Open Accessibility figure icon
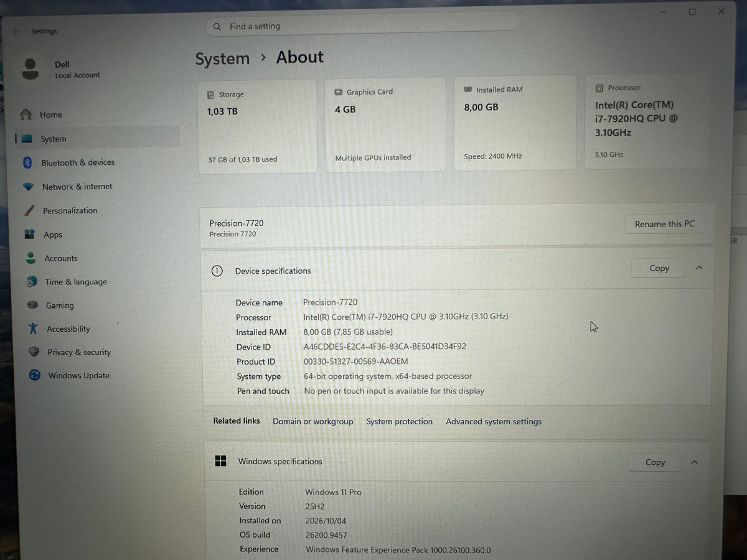The image size is (747, 560). point(33,329)
